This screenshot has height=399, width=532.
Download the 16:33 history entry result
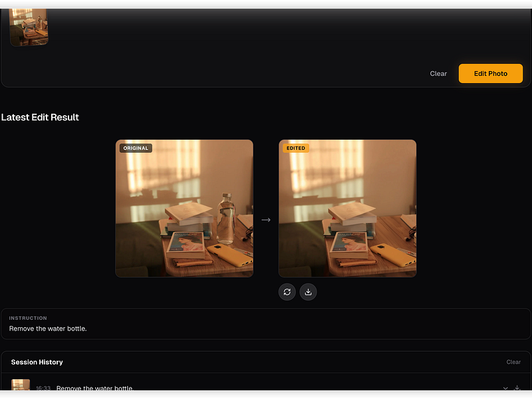pos(517,388)
